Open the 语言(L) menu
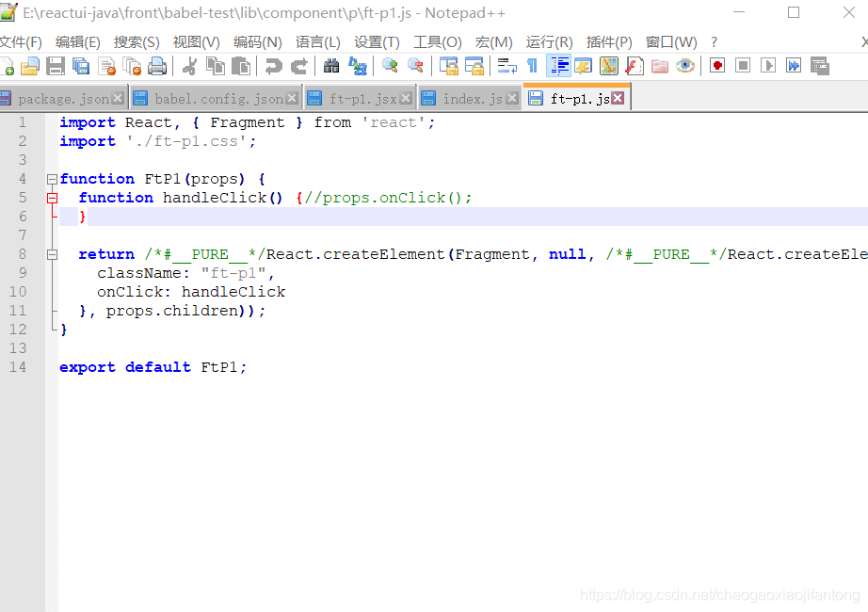This screenshot has height=612, width=868. pos(318,42)
